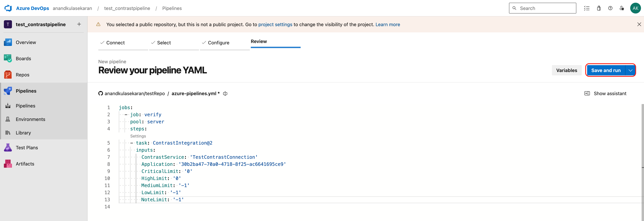Open the Azure DevOps home link
This screenshot has height=221, width=644.
(32, 8)
